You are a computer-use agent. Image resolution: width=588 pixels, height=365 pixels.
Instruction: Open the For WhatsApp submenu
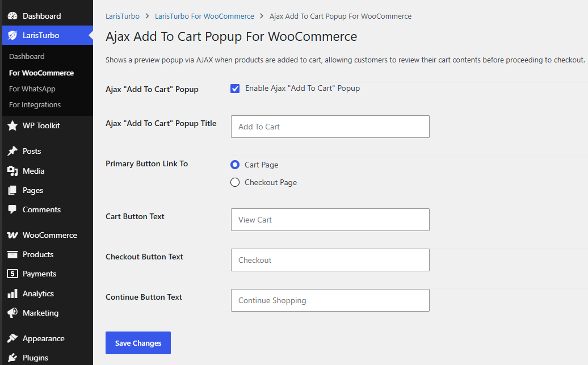click(x=32, y=89)
